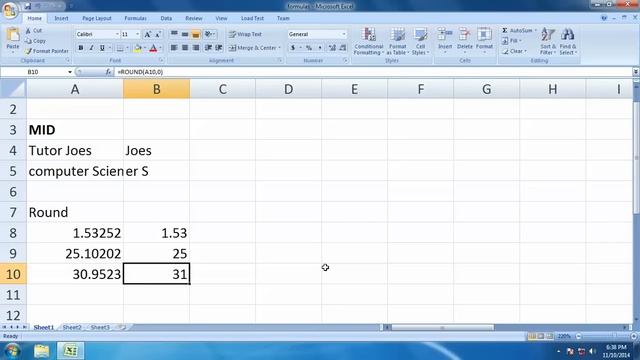Toggle Middle Align
This screenshot has width=640, height=360.
[185, 34]
